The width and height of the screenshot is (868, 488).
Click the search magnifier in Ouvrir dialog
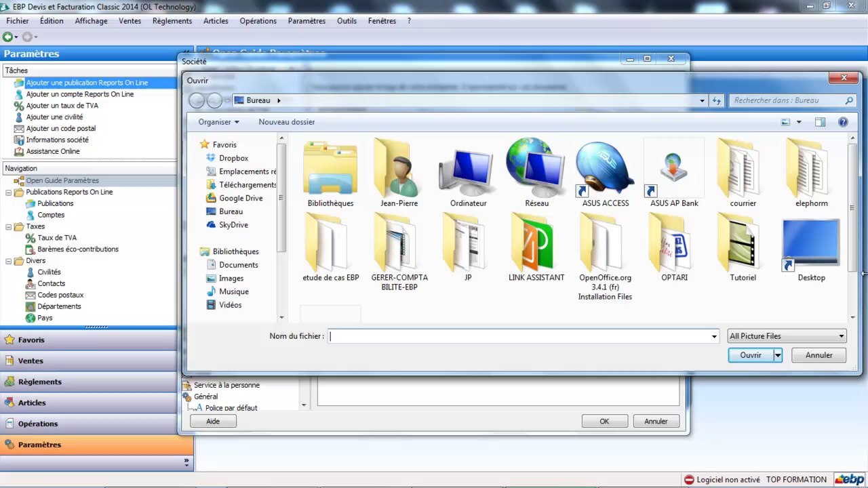pos(849,100)
